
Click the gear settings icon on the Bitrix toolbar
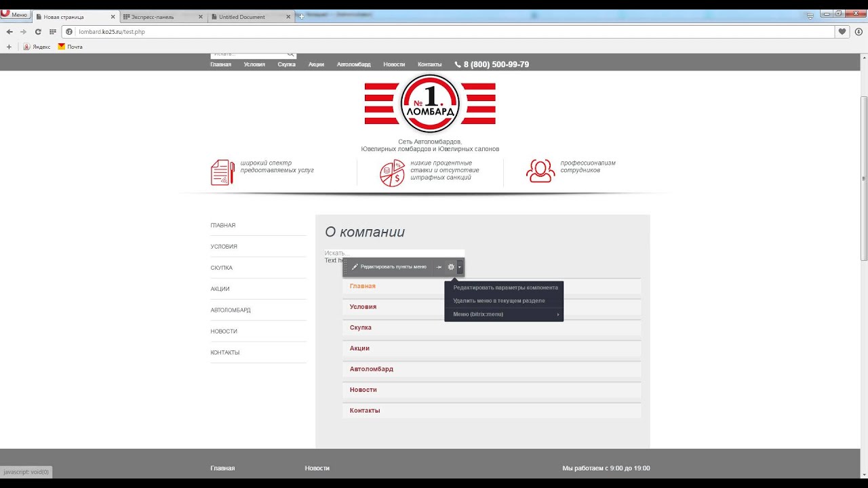click(x=451, y=267)
